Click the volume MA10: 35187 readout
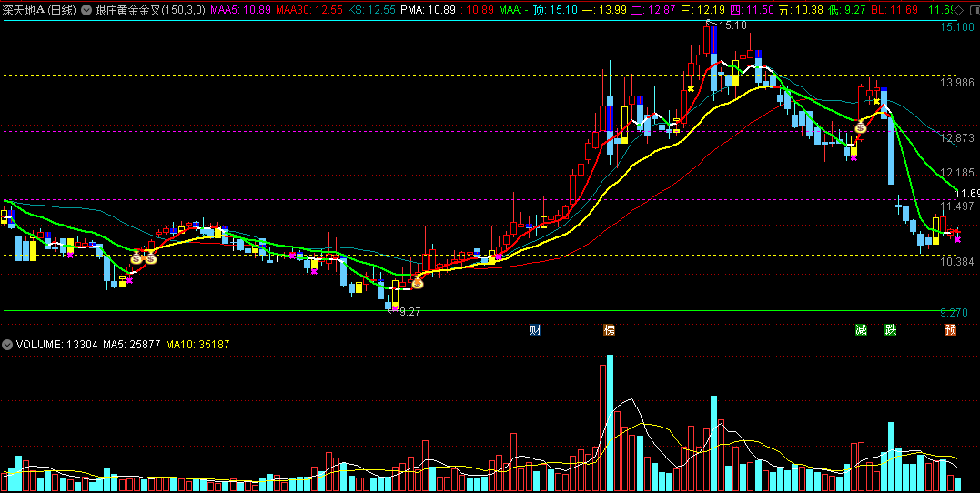This screenshot has width=980, height=493. point(198,345)
